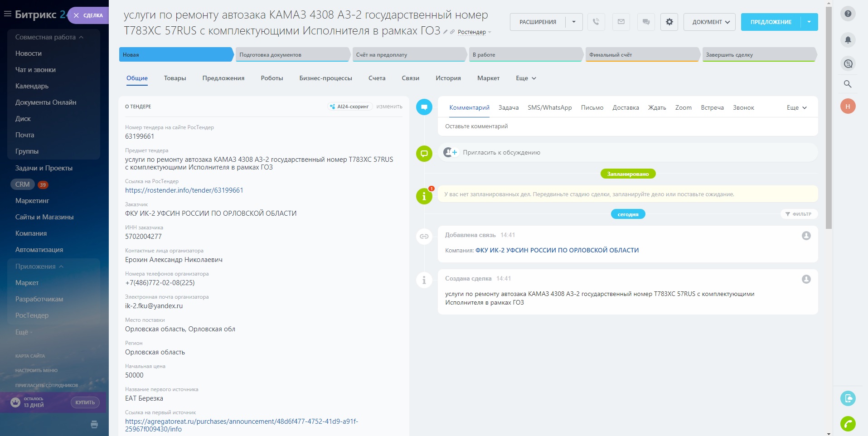Switch to the Счета tab
Image resolution: width=868 pixels, height=436 pixels.
(x=377, y=78)
